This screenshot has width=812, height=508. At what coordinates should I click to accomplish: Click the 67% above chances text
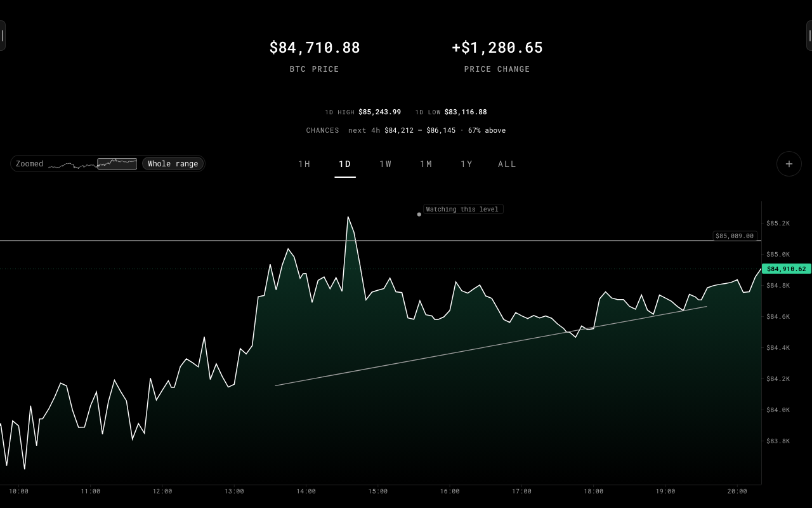[x=487, y=130]
